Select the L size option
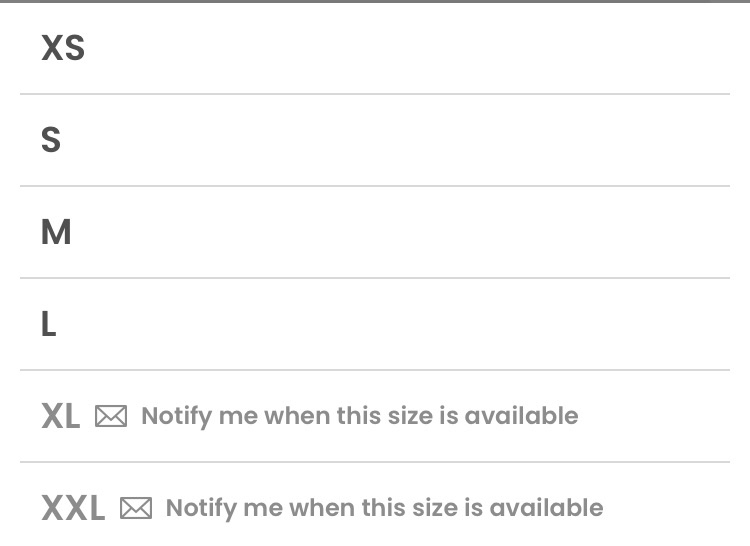The height and width of the screenshot is (546, 750). [49, 324]
